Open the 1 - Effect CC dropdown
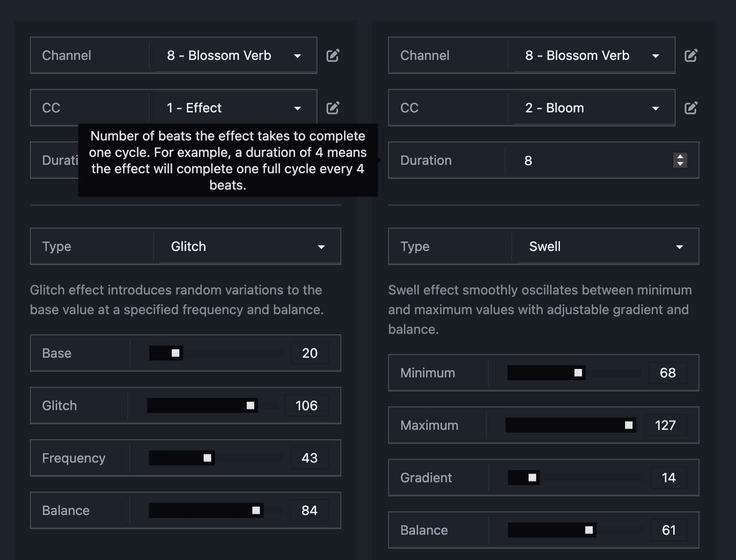The image size is (736, 560). [234, 108]
